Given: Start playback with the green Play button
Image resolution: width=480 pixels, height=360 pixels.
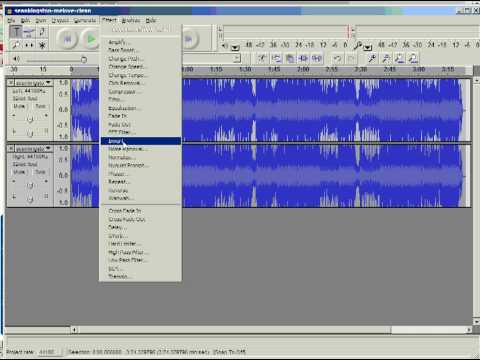Looking at the screenshot, I should (x=91, y=39).
